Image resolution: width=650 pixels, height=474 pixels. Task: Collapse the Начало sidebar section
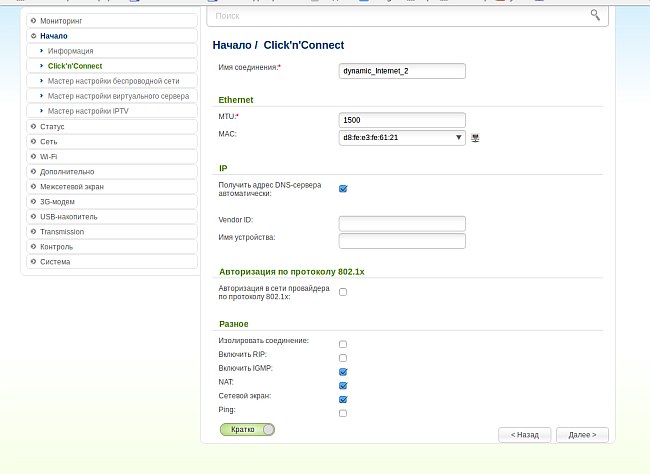[110, 35]
